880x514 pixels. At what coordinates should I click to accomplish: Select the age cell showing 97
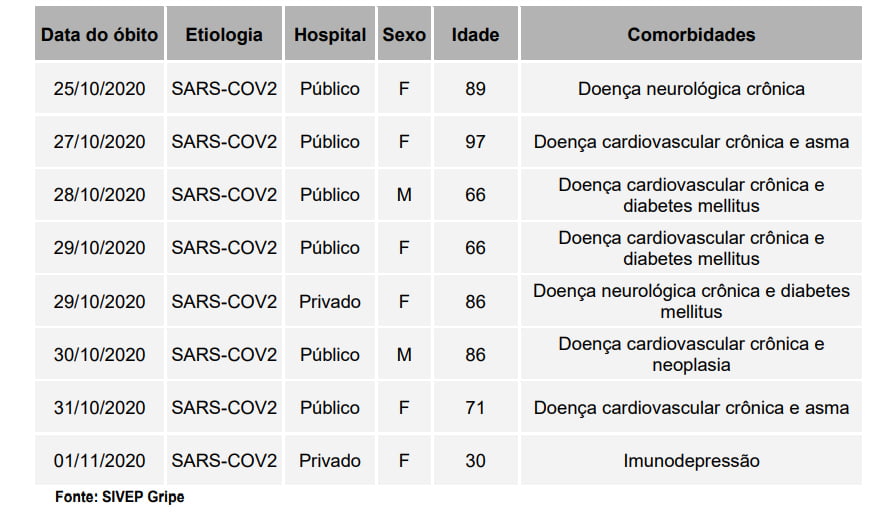[475, 142]
